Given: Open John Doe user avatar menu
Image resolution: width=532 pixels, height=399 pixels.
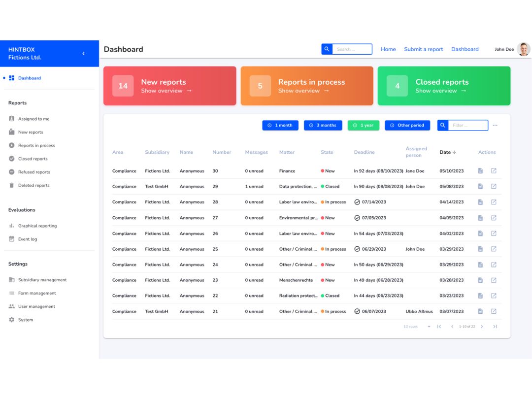Looking at the screenshot, I should pos(524,49).
